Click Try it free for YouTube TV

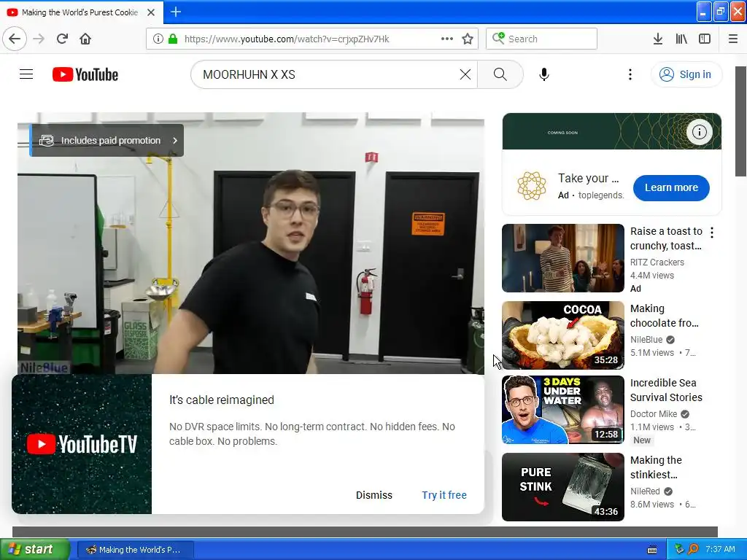click(x=444, y=495)
